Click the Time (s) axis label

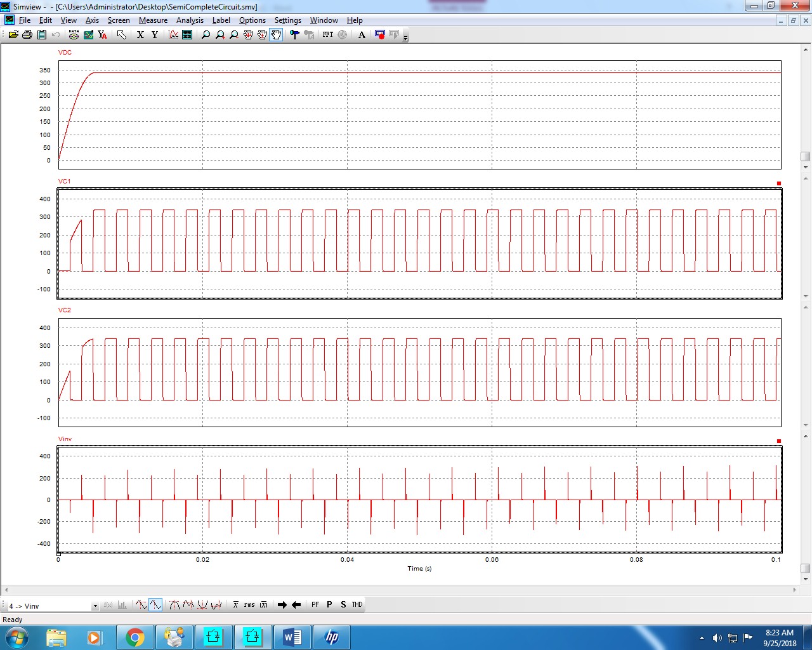419,568
